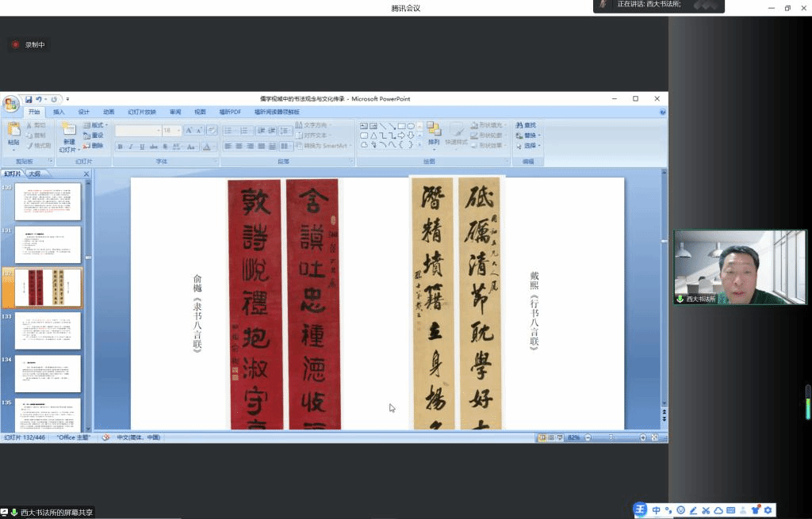Toggle Chinese/English input mode (中)
Image resolution: width=812 pixels, height=519 pixels.
(x=656, y=510)
